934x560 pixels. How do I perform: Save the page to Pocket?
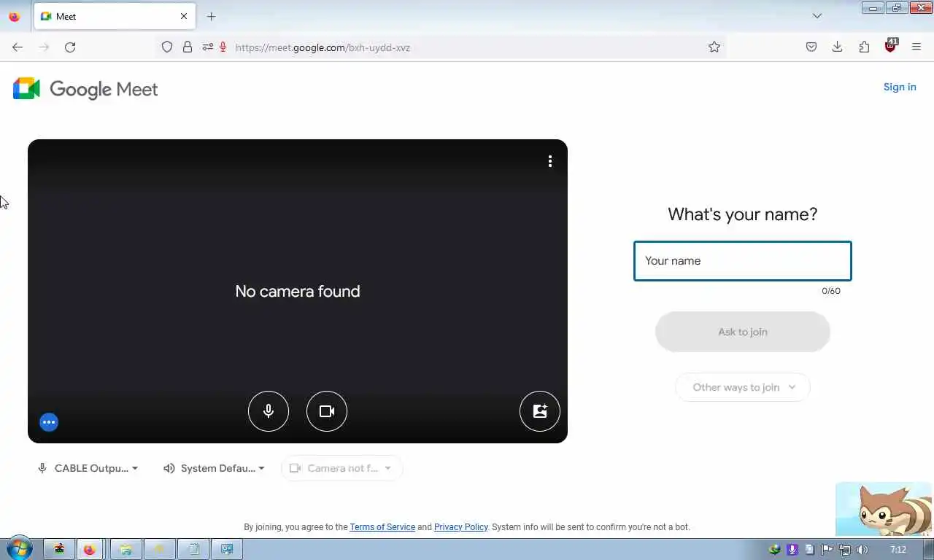point(811,47)
